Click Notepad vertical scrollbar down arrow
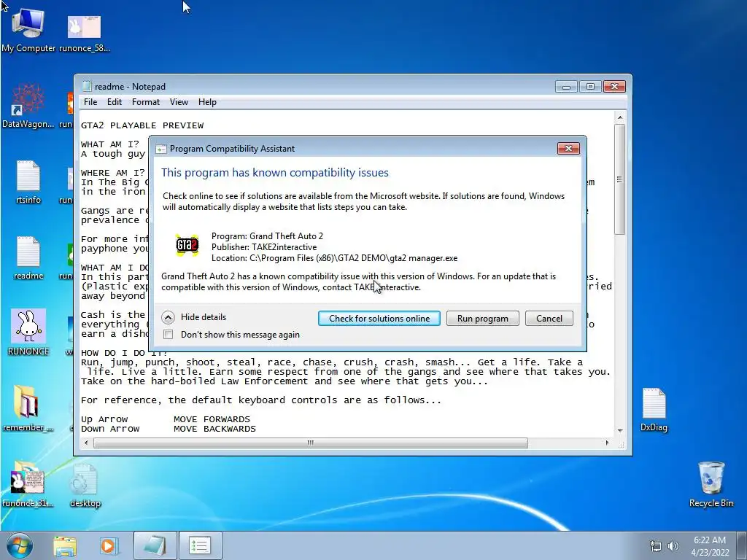The image size is (747, 560). [620, 430]
